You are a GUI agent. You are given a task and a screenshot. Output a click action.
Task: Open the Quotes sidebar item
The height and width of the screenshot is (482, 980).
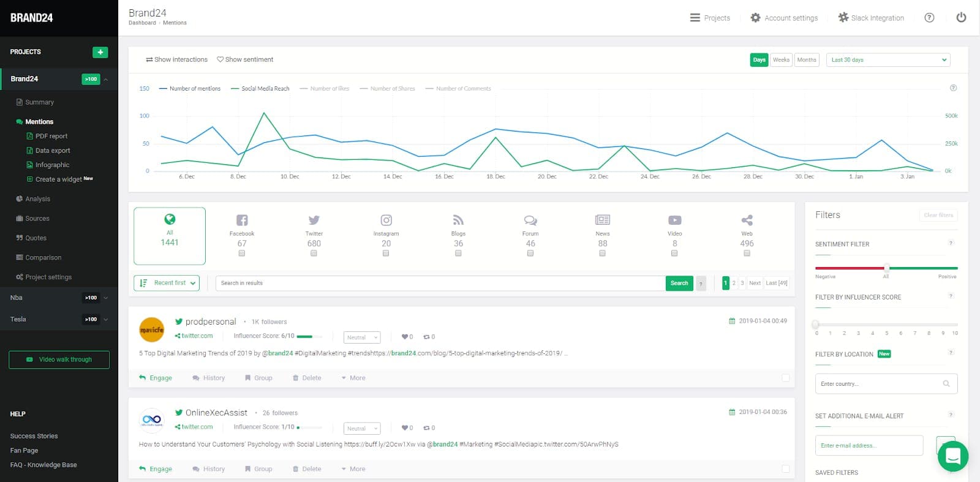31,238
